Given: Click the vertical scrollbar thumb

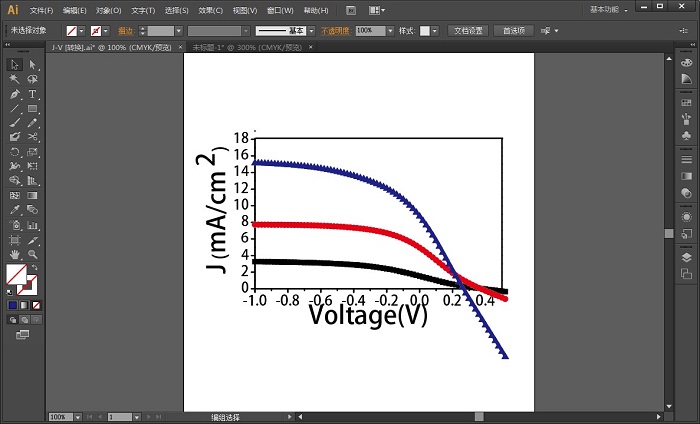Looking at the screenshot, I should point(669,233).
